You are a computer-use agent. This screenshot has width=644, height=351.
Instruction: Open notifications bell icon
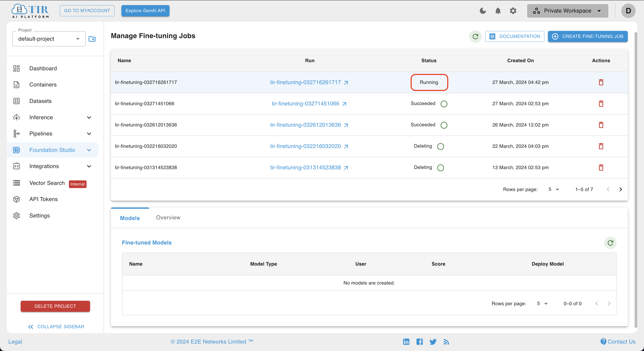(498, 11)
